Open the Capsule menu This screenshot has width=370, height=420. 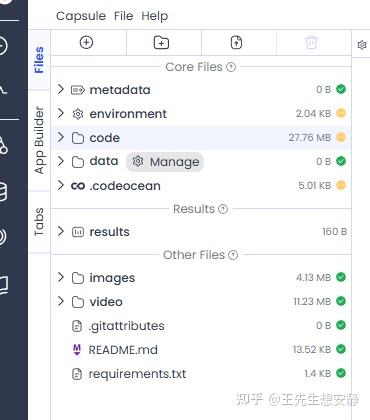click(x=81, y=16)
